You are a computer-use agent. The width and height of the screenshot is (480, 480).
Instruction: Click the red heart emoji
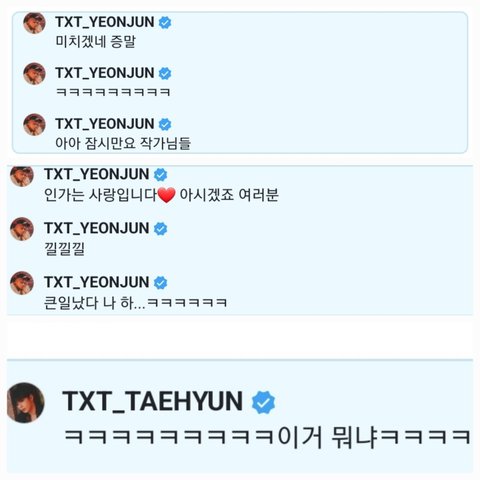pos(166,195)
